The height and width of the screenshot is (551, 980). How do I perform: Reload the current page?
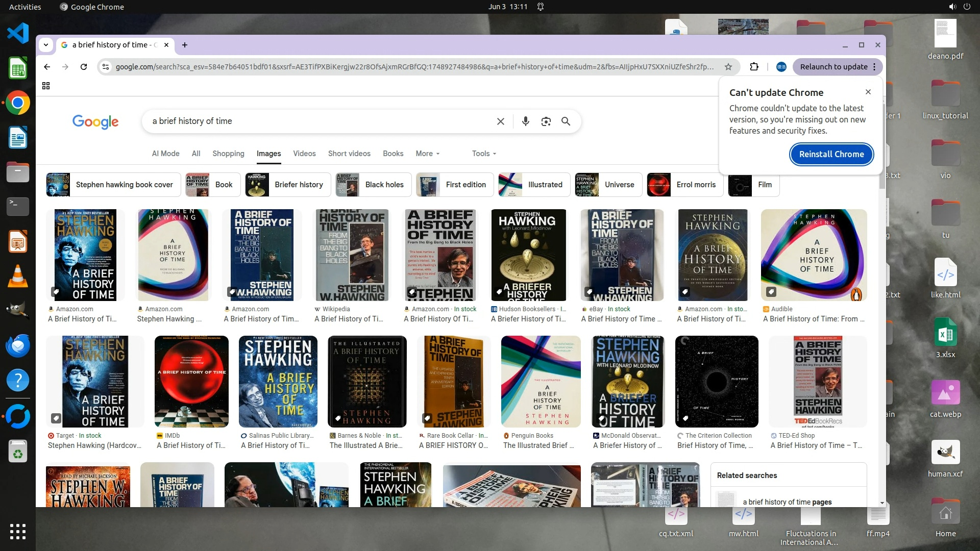[84, 67]
